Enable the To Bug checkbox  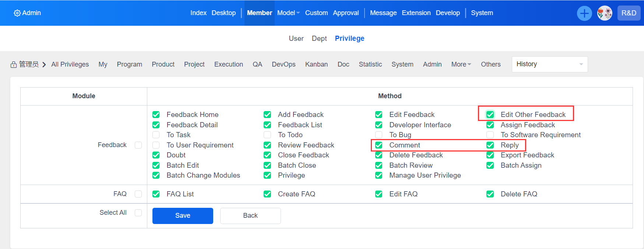(379, 135)
